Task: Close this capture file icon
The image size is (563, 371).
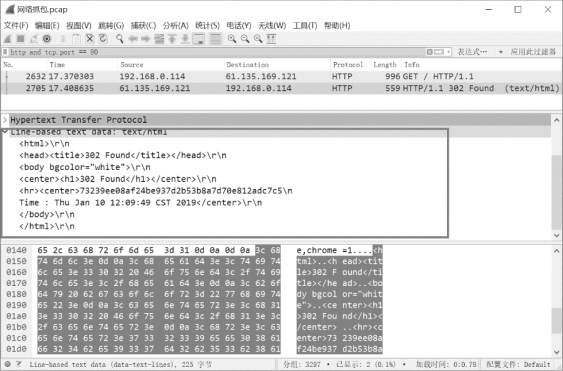Action: click(x=90, y=39)
